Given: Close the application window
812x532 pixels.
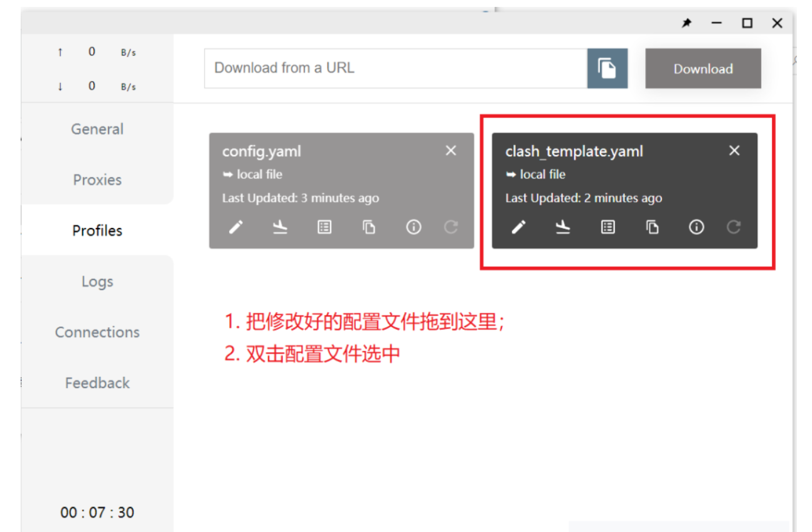Looking at the screenshot, I should 777,23.
